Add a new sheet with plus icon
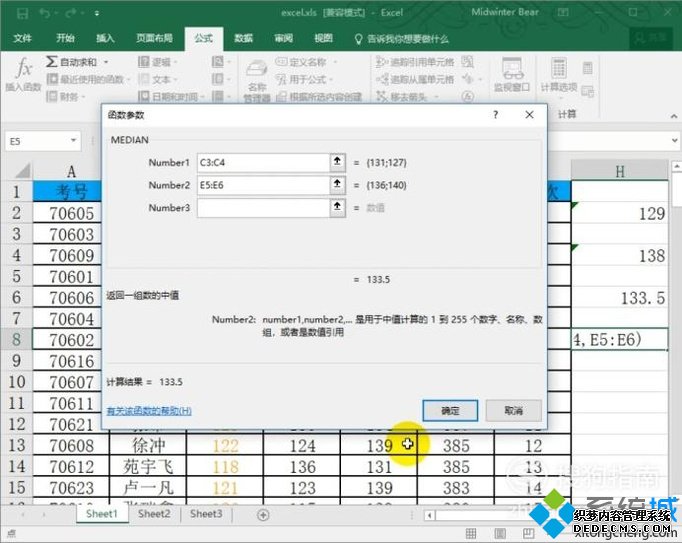The height and width of the screenshot is (543, 682). click(263, 515)
